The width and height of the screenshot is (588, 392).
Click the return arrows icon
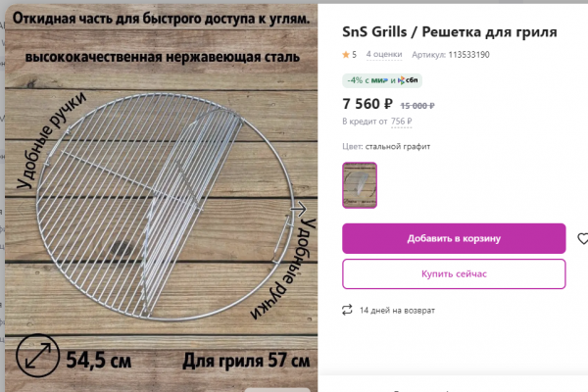pos(347,310)
